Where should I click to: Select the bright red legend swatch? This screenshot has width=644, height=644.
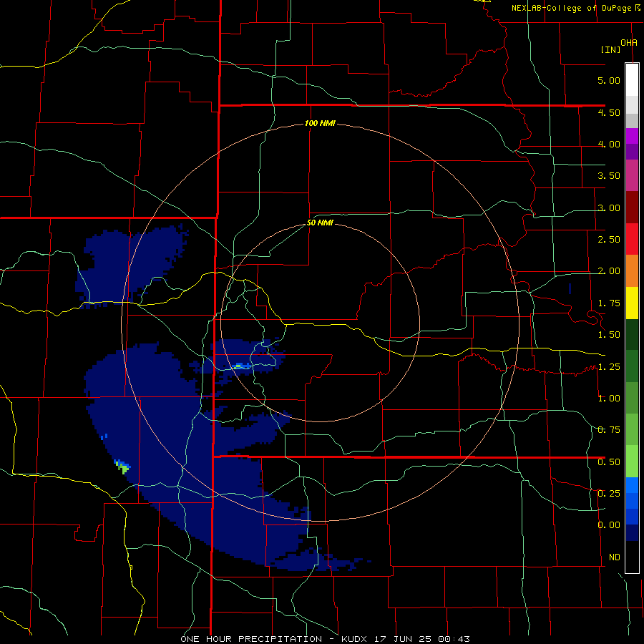coord(632,239)
